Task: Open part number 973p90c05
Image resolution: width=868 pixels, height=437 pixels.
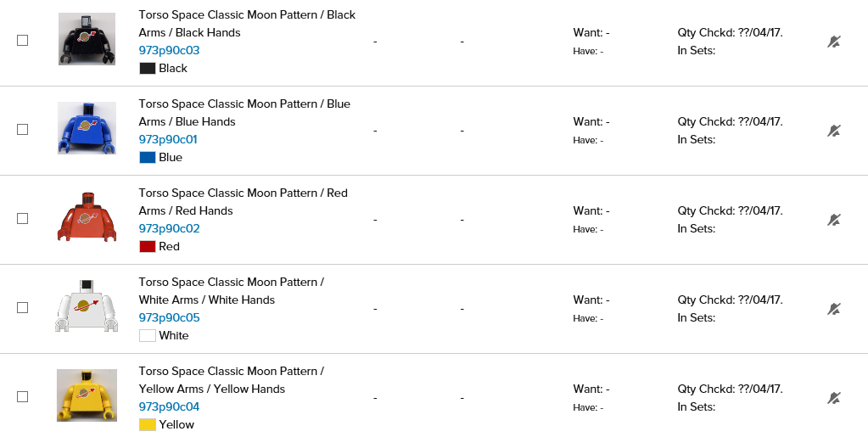Action: coord(169,317)
